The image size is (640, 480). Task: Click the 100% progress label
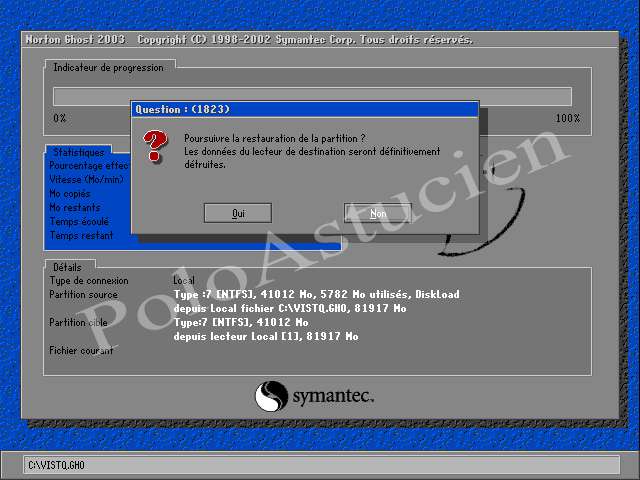(568, 118)
